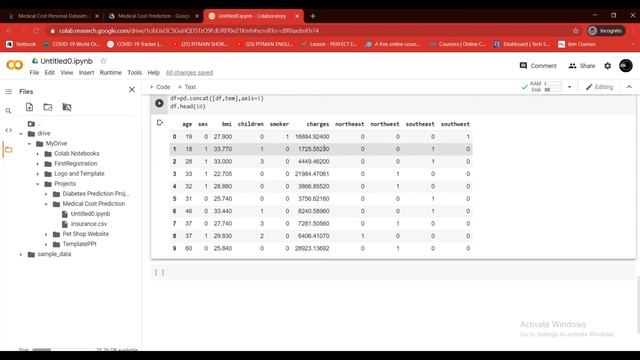The width and height of the screenshot is (640, 360).
Task: Open the Editing mode button
Action: click(599, 87)
